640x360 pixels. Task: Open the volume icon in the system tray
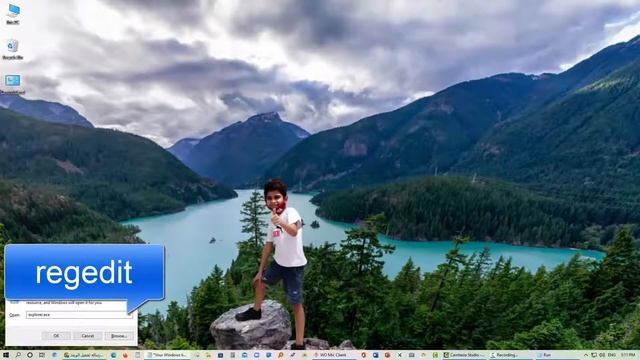602,355
